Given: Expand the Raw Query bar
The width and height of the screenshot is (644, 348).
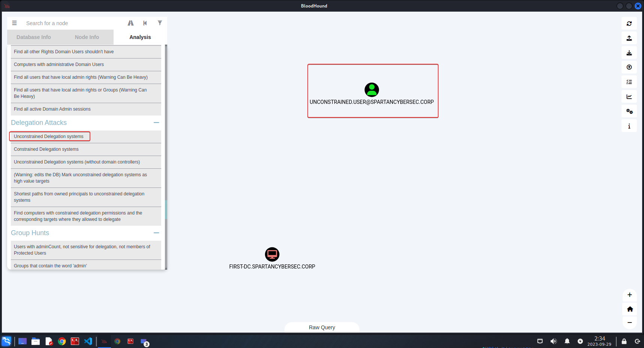Looking at the screenshot, I should tap(322, 327).
